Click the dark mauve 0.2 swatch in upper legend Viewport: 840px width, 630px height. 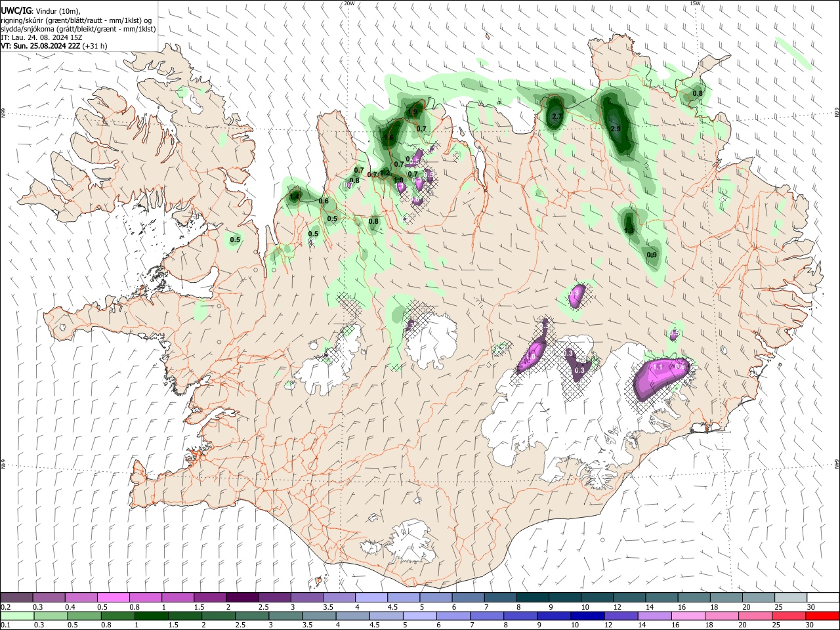coord(16,598)
